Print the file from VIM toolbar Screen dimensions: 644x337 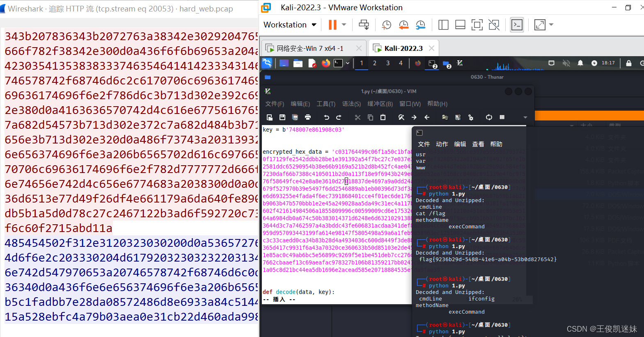[308, 118]
